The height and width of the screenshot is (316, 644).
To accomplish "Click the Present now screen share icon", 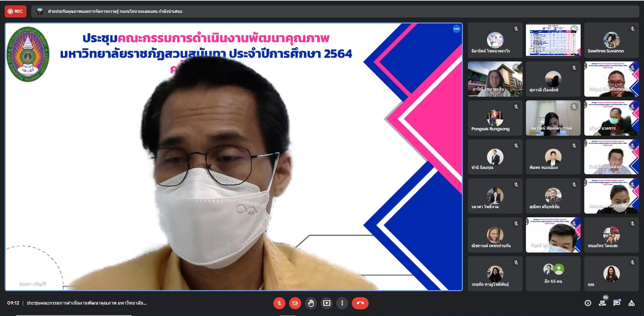I will (327, 303).
